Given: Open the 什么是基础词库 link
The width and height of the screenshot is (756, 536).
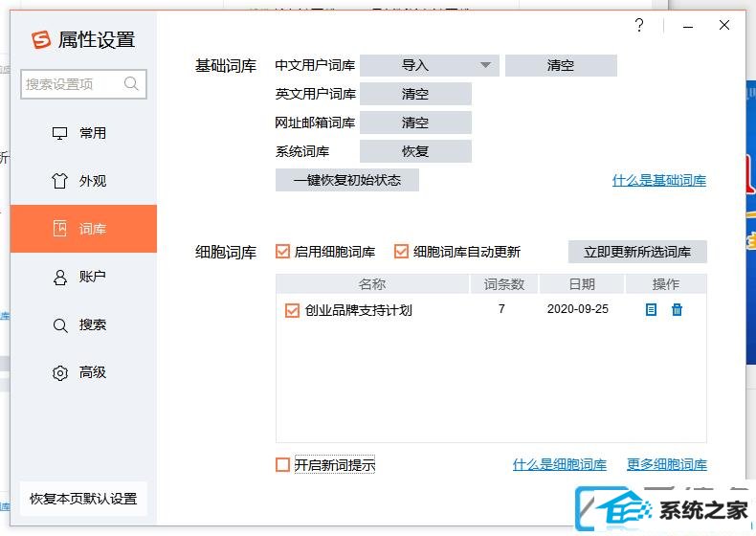Looking at the screenshot, I should [659, 181].
